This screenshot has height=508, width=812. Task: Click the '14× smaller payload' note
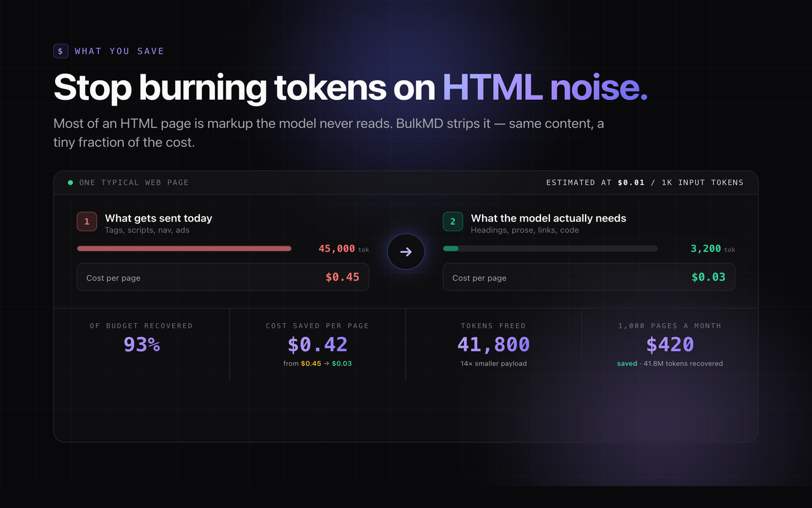coord(494,363)
